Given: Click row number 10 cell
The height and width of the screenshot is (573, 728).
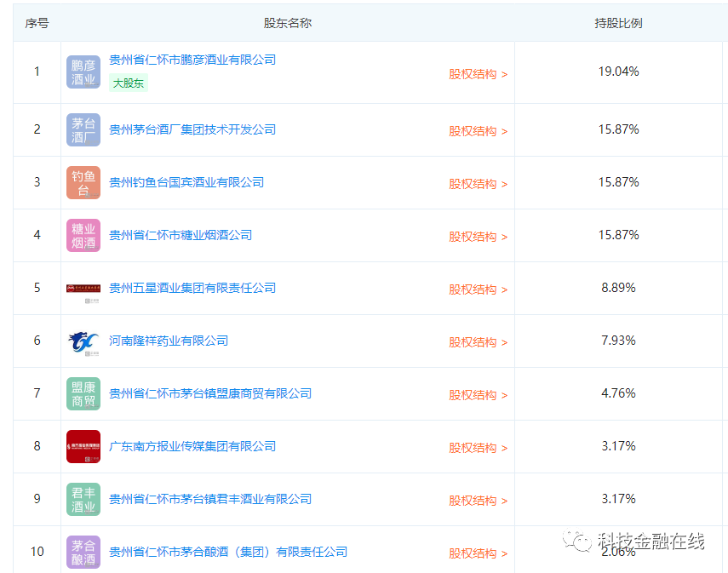Looking at the screenshot, I should click(x=37, y=552).
